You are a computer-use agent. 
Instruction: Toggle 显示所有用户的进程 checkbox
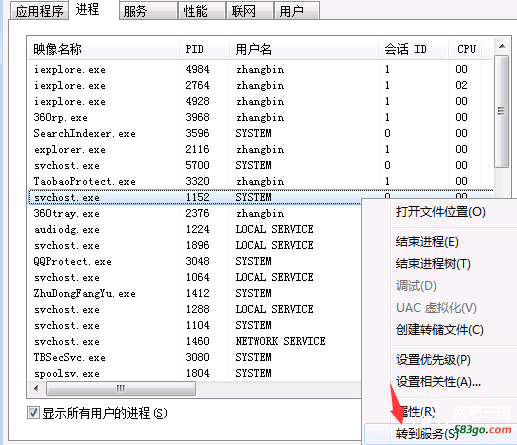click(x=33, y=413)
